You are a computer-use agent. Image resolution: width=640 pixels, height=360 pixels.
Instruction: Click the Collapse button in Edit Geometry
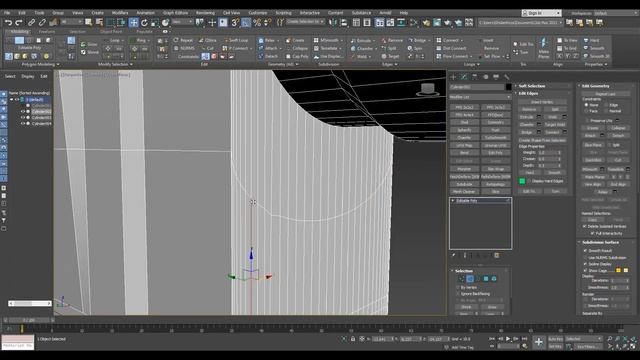[x=618, y=128]
